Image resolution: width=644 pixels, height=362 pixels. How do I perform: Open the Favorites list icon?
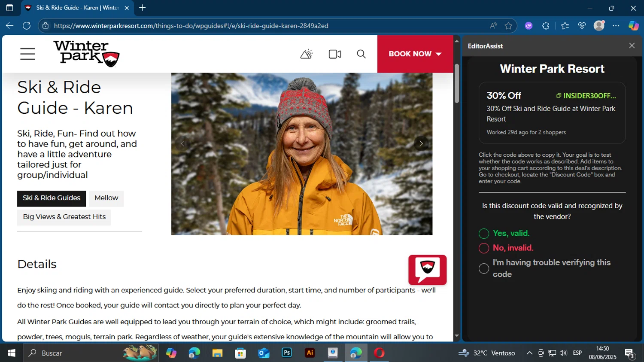click(565, 26)
